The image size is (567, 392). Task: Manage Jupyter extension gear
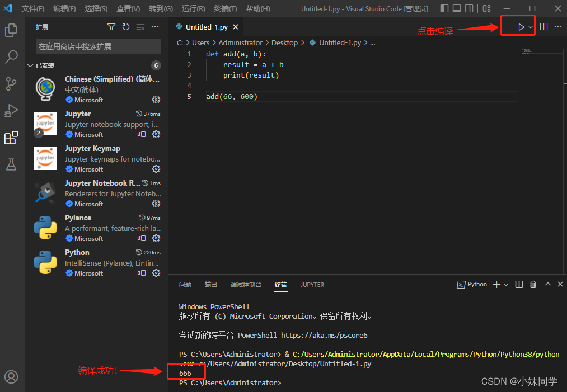(156, 134)
